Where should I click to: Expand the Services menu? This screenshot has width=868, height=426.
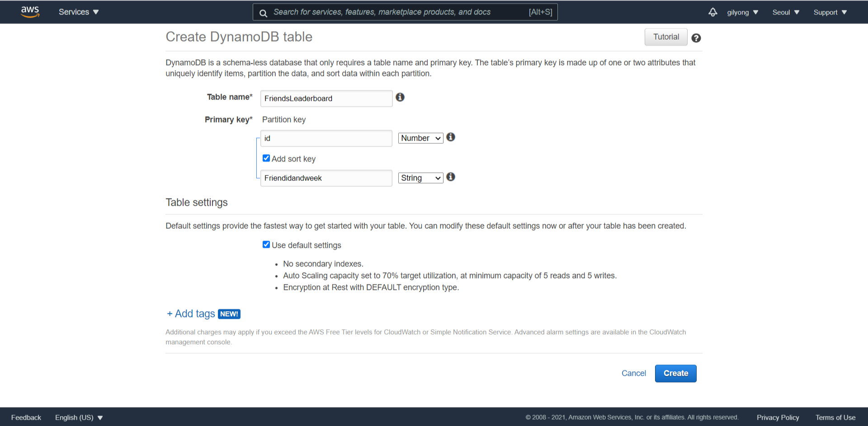click(79, 12)
